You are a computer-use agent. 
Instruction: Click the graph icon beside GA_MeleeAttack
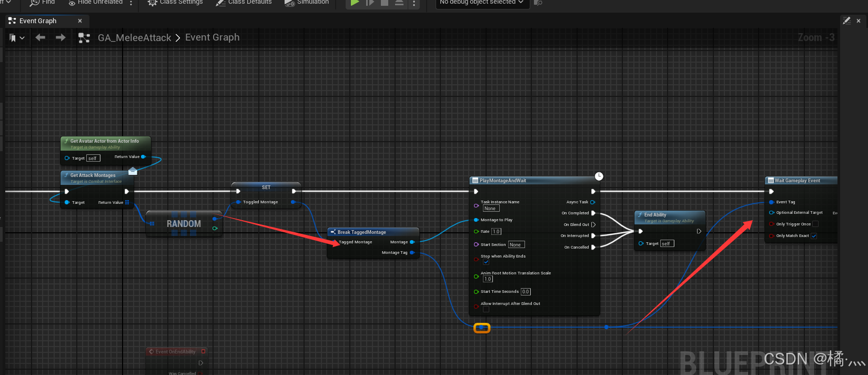click(x=84, y=38)
